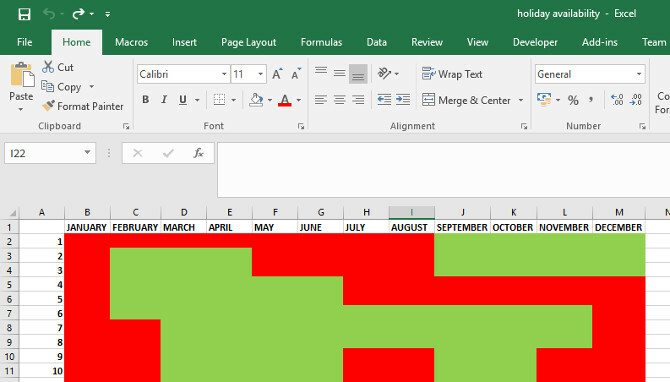The image size is (670, 382).
Task: Expand the Borders dropdown arrow
Action: (233, 100)
